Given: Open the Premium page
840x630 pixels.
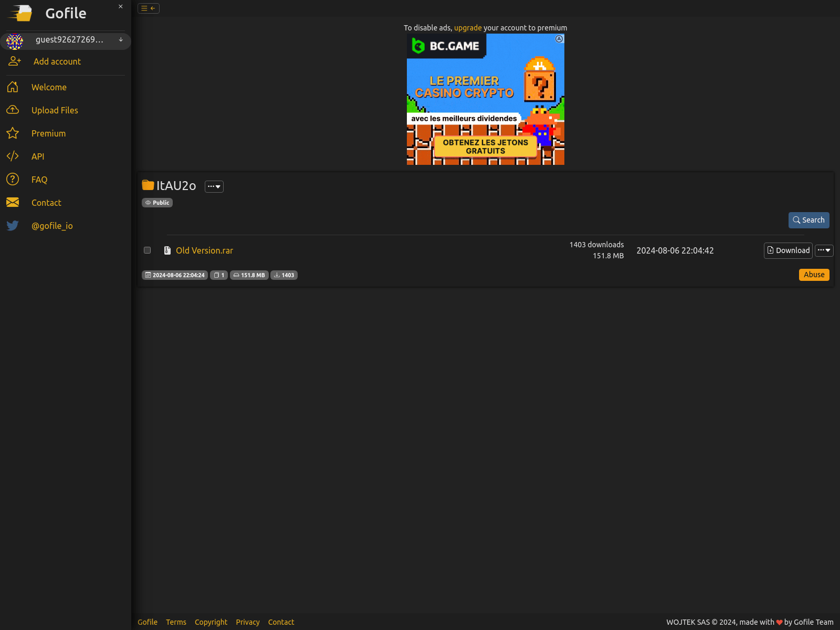Looking at the screenshot, I should pyautogui.click(x=48, y=133).
